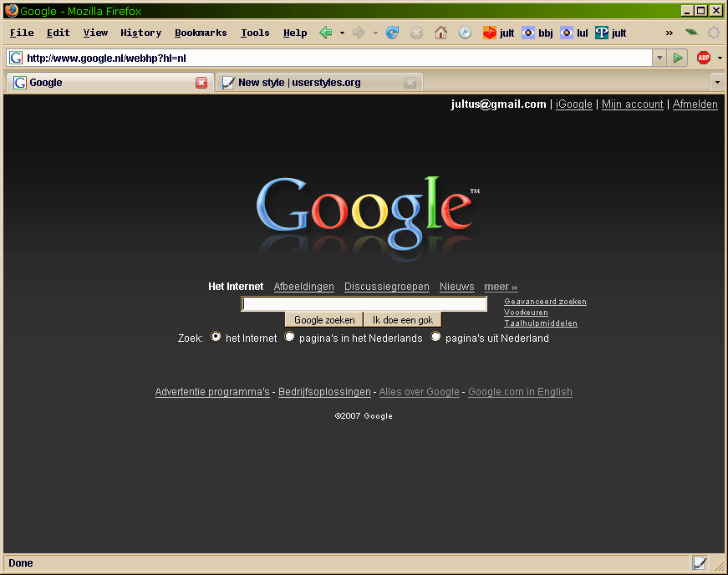
Task: Open the Alles over Google link
Action: click(x=420, y=392)
